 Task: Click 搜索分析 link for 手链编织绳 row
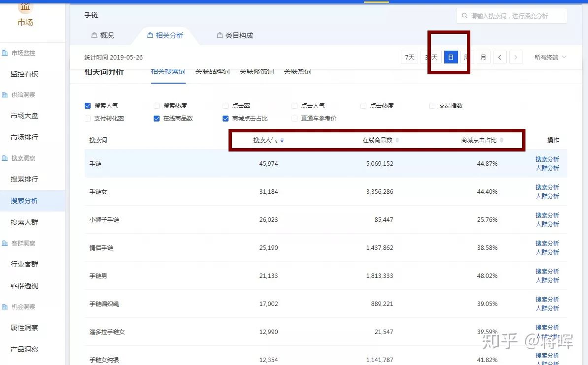(547, 300)
